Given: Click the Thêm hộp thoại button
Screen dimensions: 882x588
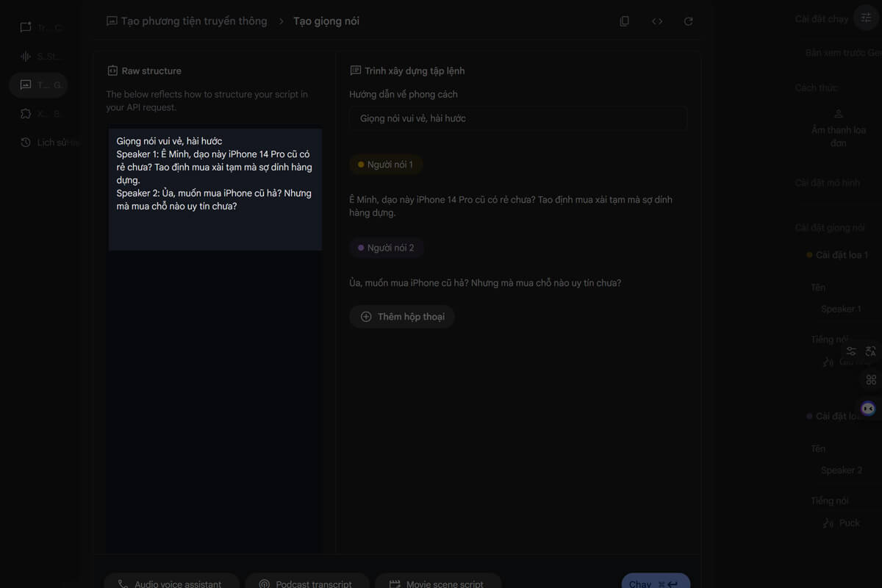Looking at the screenshot, I should click(402, 317).
